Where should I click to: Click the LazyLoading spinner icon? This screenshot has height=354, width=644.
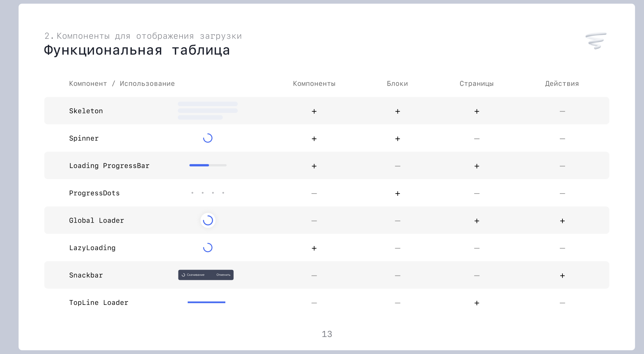pyautogui.click(x=207, y=248)
